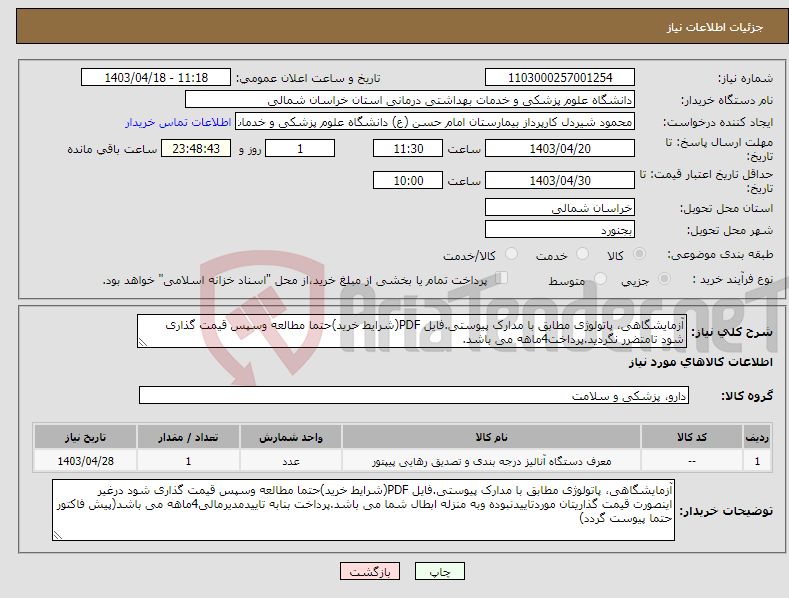Click the remaining time countdown 23:48:43

pyautogui.click(x=196, y=148)
